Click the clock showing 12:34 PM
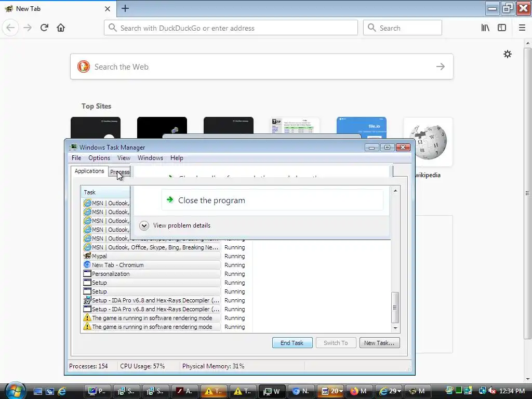Viewport: 532px width, 399px height. [512, 391]
